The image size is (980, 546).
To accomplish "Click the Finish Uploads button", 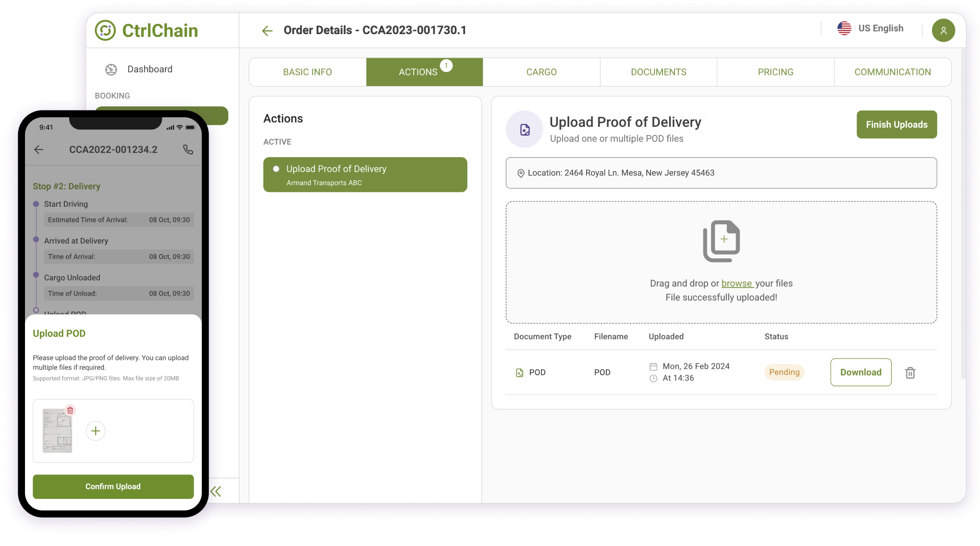I will tap(896, 124).
